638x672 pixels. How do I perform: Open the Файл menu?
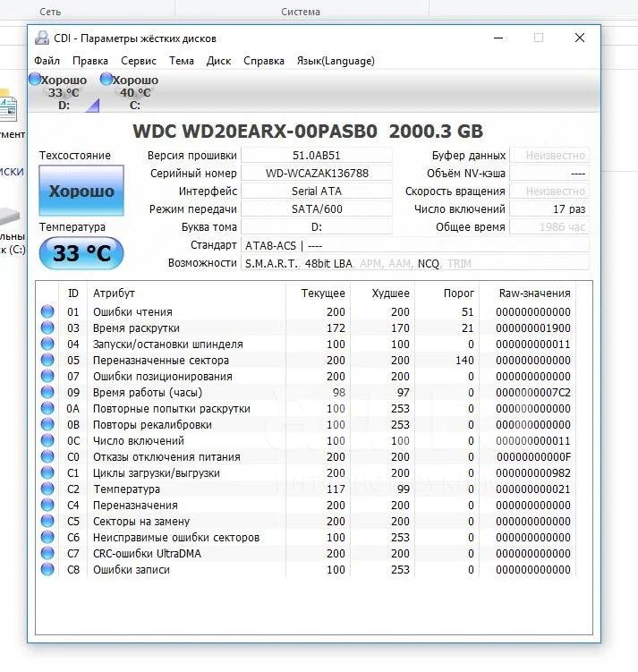pos(47,61)
